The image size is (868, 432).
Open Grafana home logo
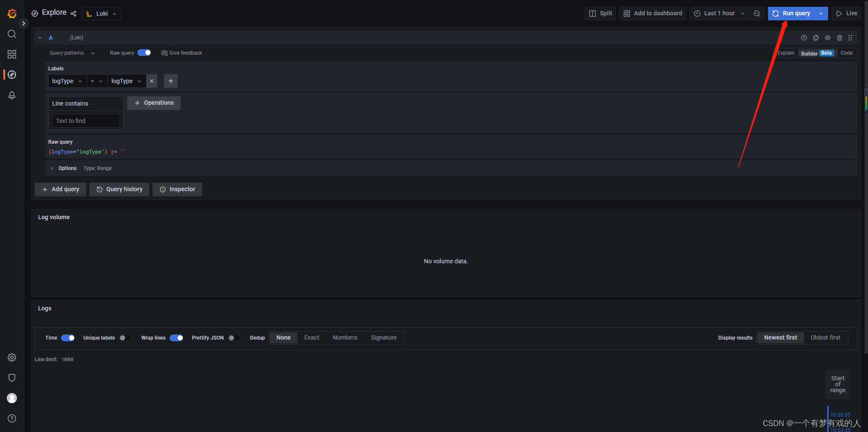point(12,14)
